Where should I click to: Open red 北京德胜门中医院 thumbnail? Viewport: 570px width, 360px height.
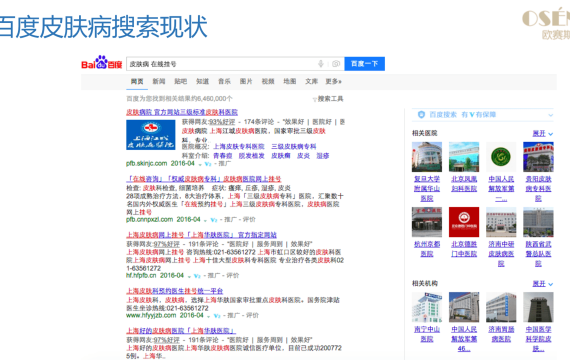tap(464, 222)
